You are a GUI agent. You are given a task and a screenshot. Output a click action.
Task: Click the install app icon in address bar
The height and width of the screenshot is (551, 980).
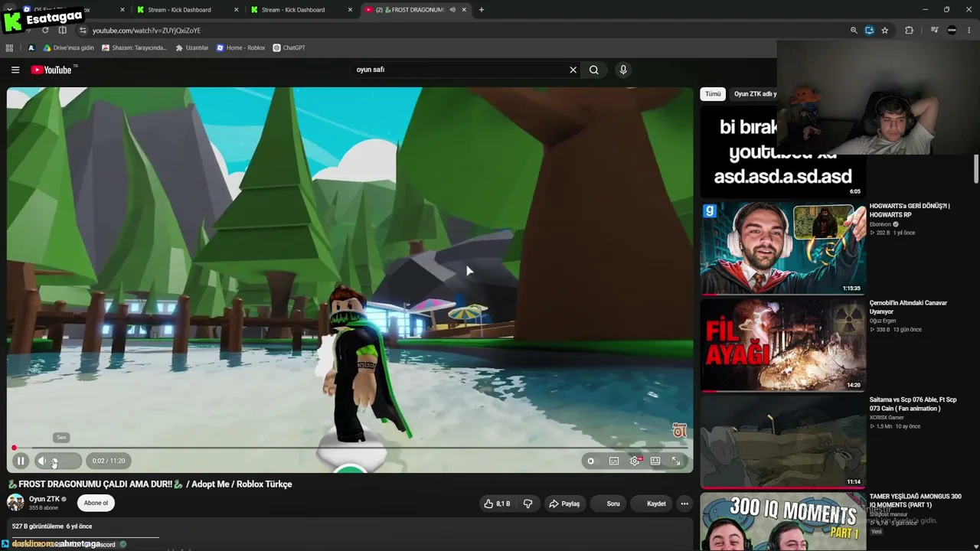click(x=869, y=31)
